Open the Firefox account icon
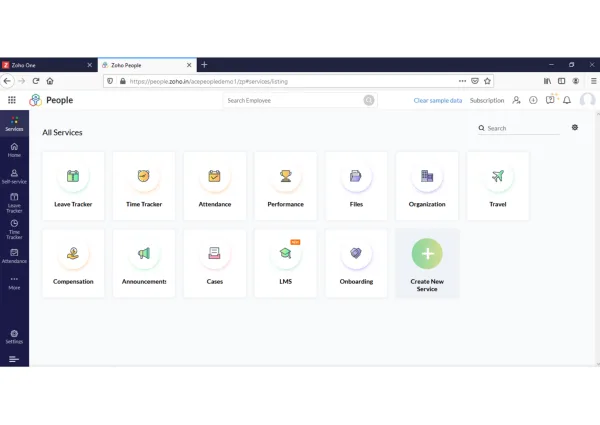The height and width of the screenshot is (425, 600). click(576, 81)
